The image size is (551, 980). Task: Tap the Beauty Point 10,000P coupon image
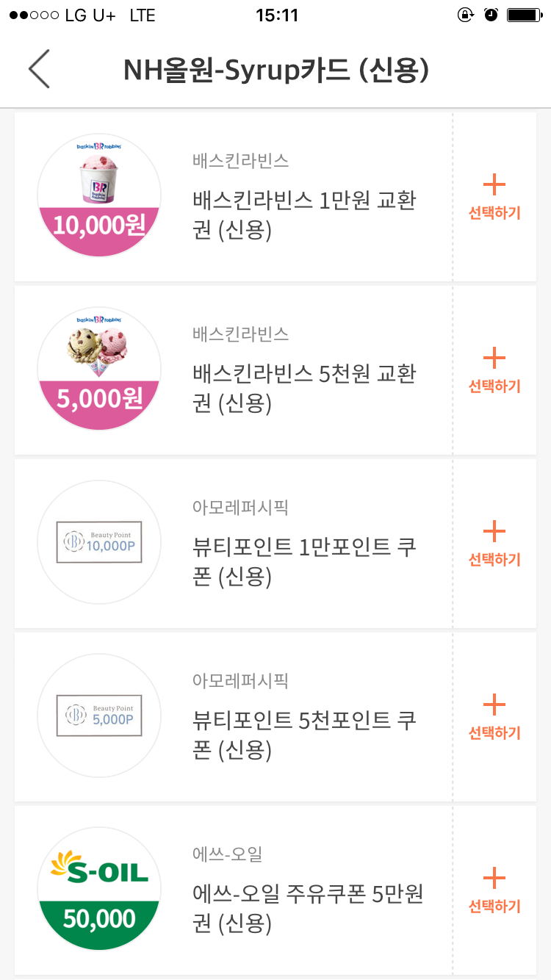(x=99, y=542)
